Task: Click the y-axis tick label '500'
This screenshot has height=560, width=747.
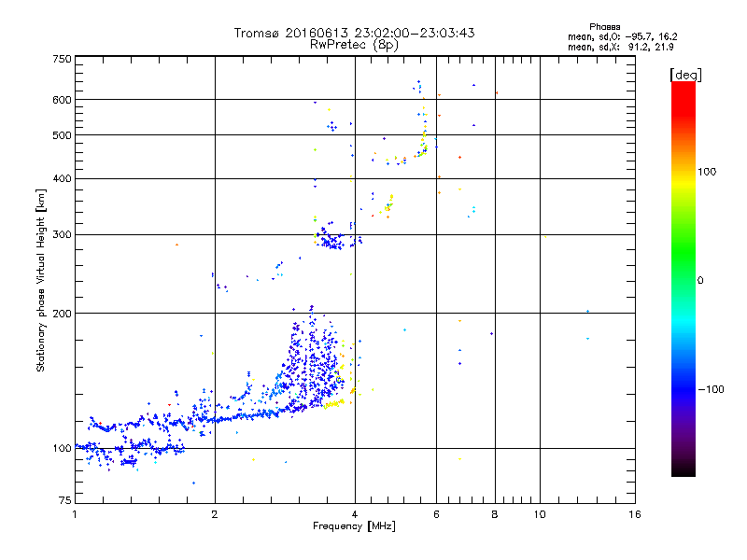Action: (62, 135)
